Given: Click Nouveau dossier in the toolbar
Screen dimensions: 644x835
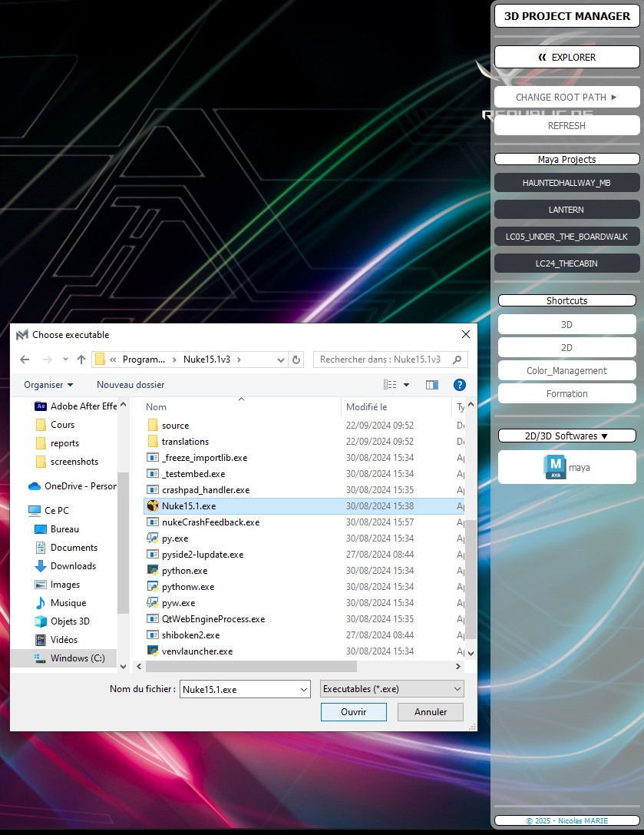Looking at the screenshot, I should point(130,385).
